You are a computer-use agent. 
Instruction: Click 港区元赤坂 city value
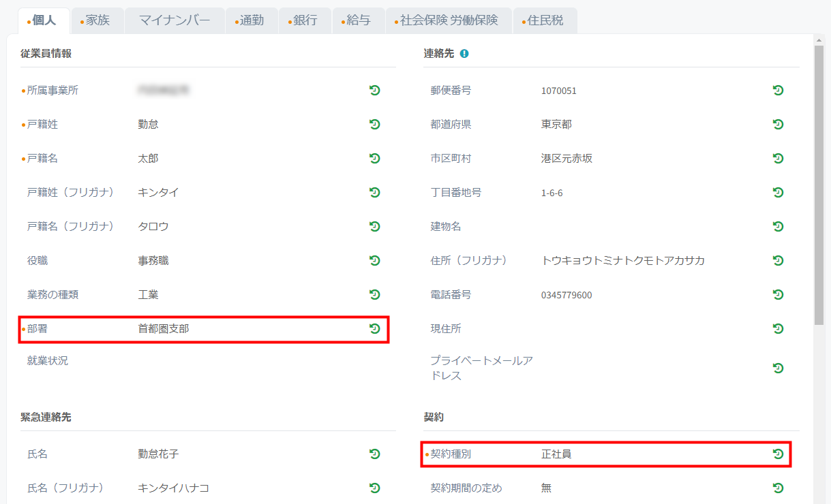566,158
